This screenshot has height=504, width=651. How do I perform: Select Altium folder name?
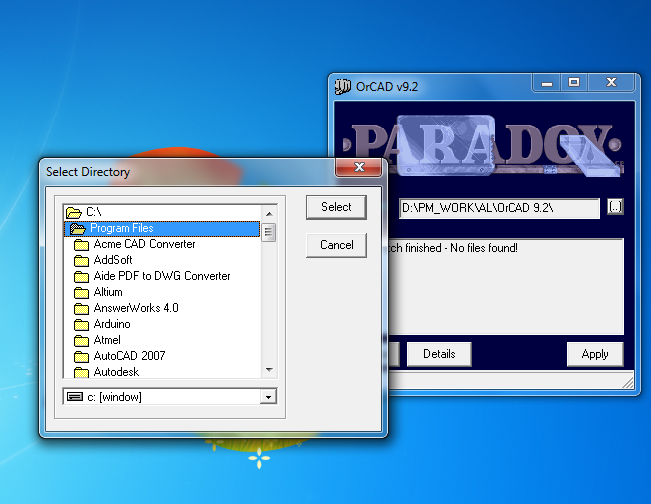click(x=108, y=292)
